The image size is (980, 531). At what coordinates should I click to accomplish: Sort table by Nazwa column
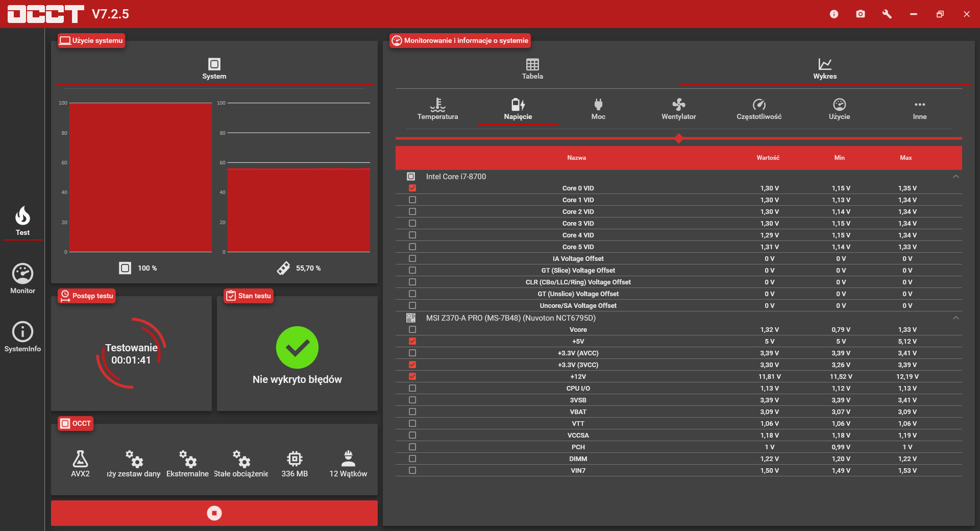[x=577, y=158]
